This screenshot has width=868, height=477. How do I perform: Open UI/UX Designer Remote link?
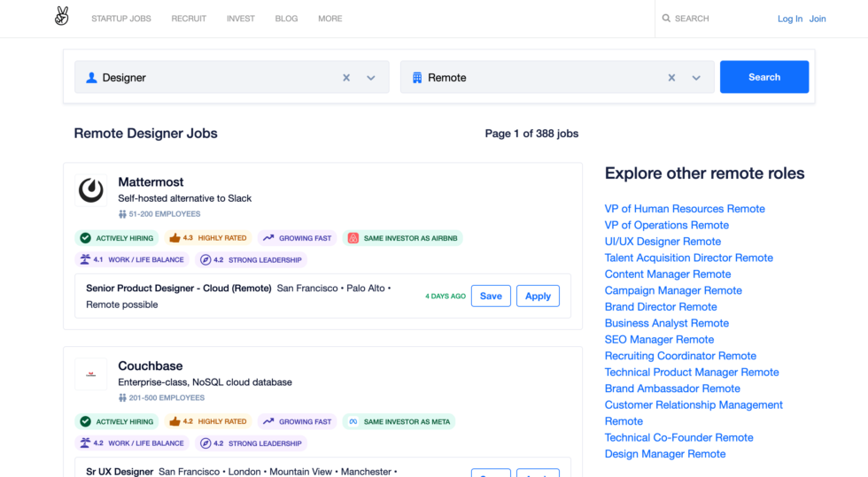pos(663,242)
